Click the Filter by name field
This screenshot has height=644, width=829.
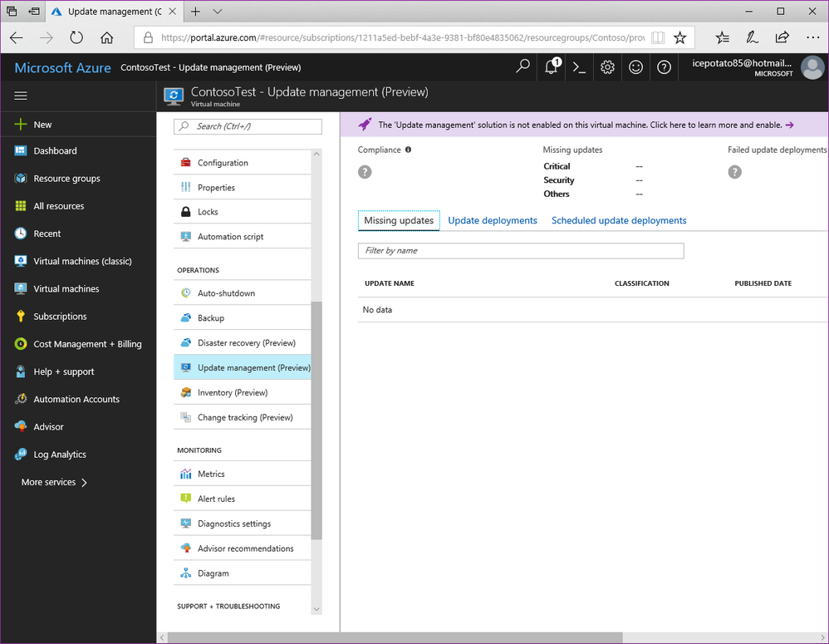521,251
